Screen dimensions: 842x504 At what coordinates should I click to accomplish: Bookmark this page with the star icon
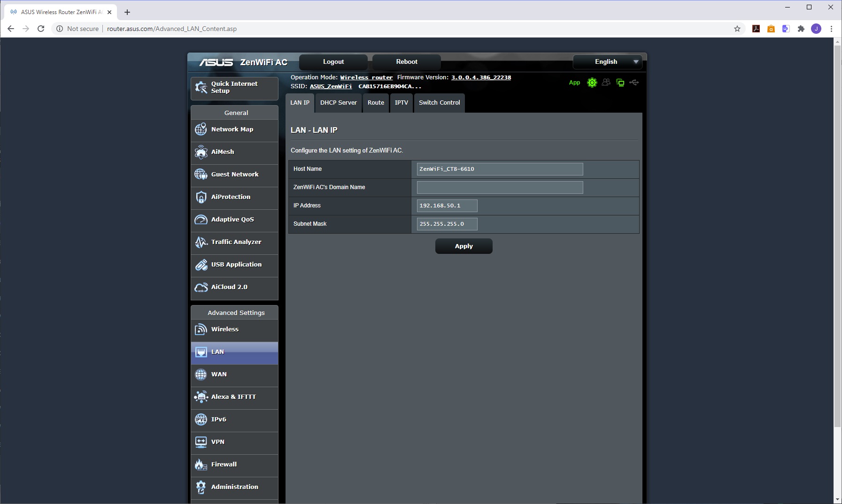pyautogui.click(x=737, y=29)
